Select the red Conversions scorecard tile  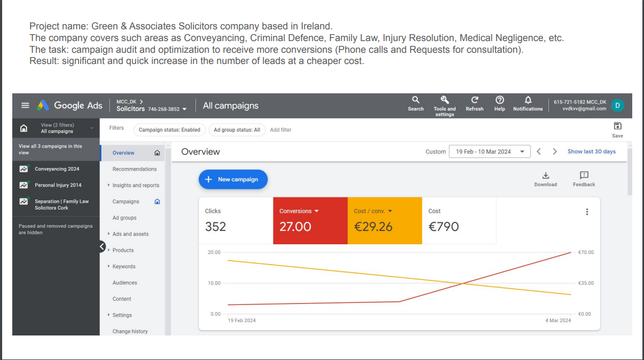point(310,221)
